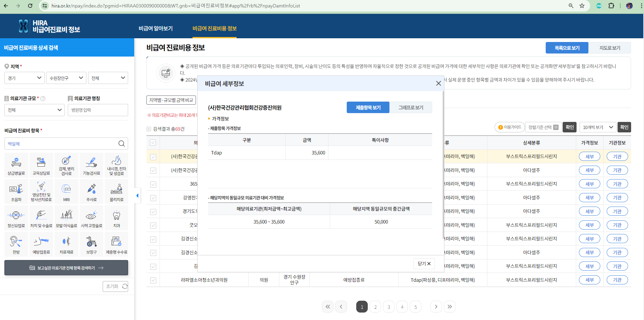The width and height of the screenshot is (644, 320).
Task: Check the 부스트릭스 row of (사)한국건강관리협회
Action: point(153,157)
